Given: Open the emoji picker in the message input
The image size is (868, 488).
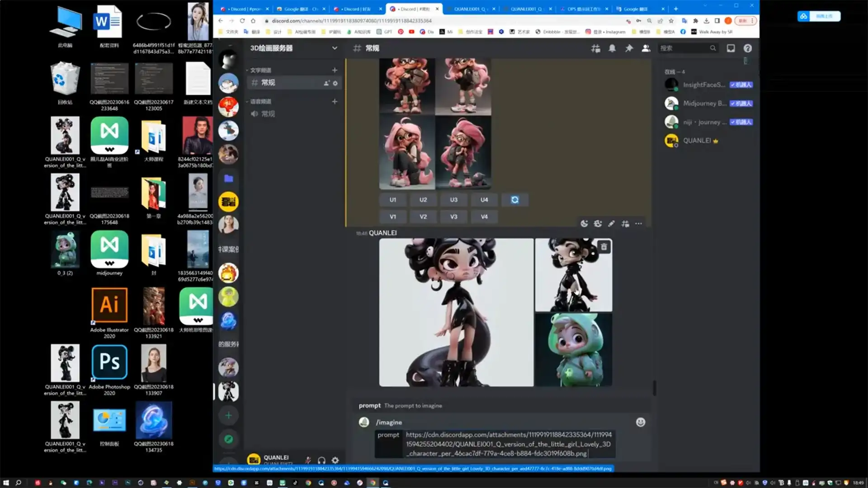Looking at the screenshot, I should tap(640, 422).
